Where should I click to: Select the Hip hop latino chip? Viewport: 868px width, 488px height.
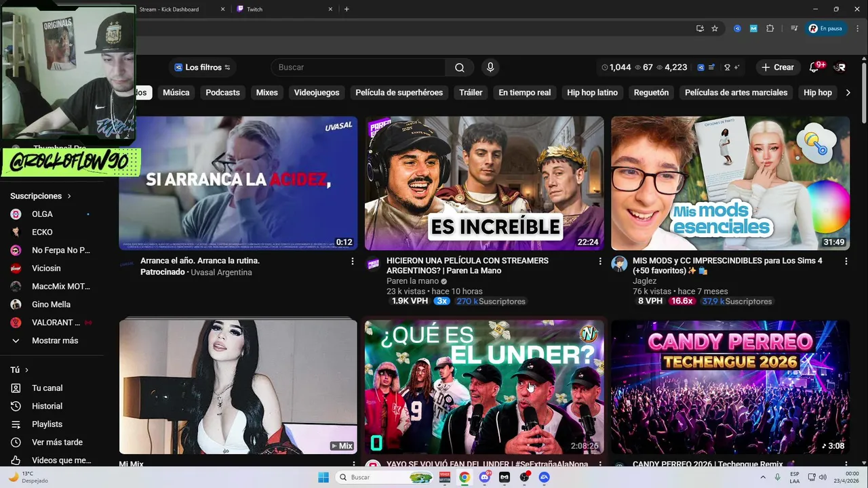tap(592, 93)
